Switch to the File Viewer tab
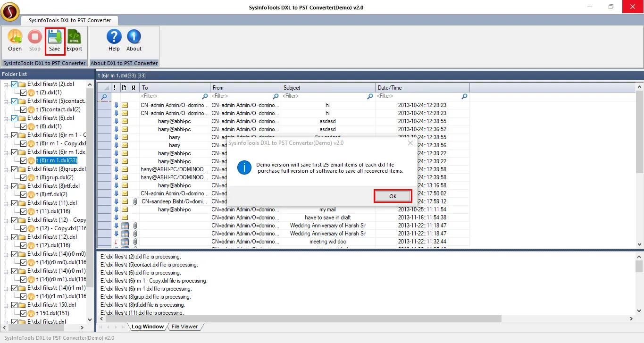This screenshot has width=644, height=343. pos(184,326)
